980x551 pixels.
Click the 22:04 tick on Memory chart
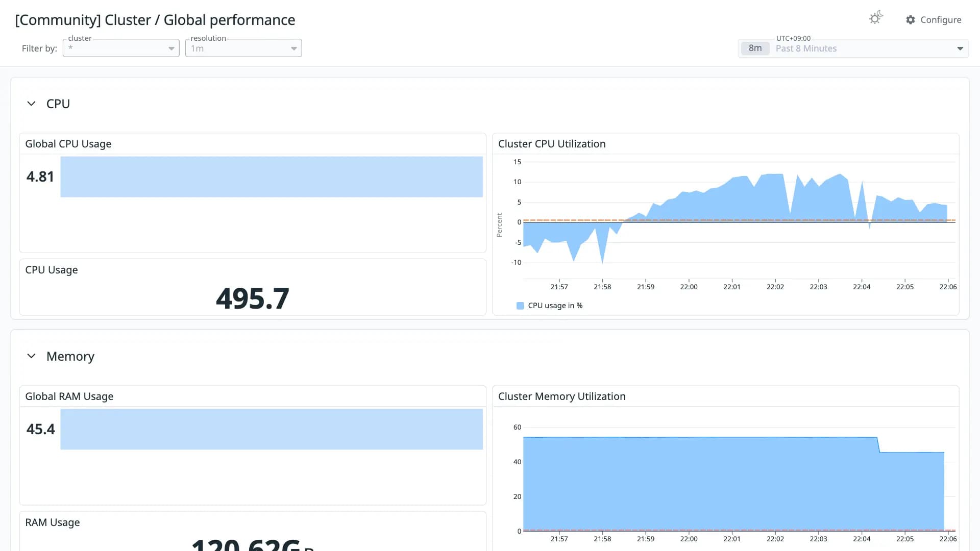click(862, 539)
